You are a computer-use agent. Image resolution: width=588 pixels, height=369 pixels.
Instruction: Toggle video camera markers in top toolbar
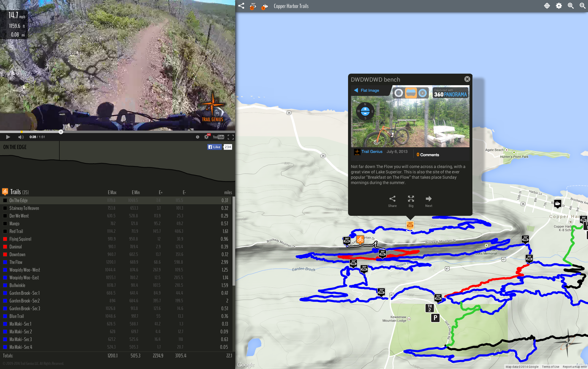(x=265, y=6)
